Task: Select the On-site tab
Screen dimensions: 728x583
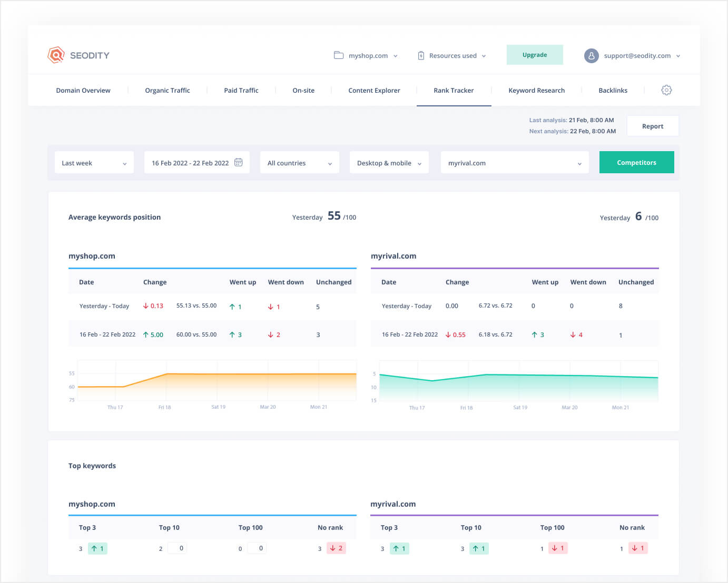Action: click(x=303, y=91)
